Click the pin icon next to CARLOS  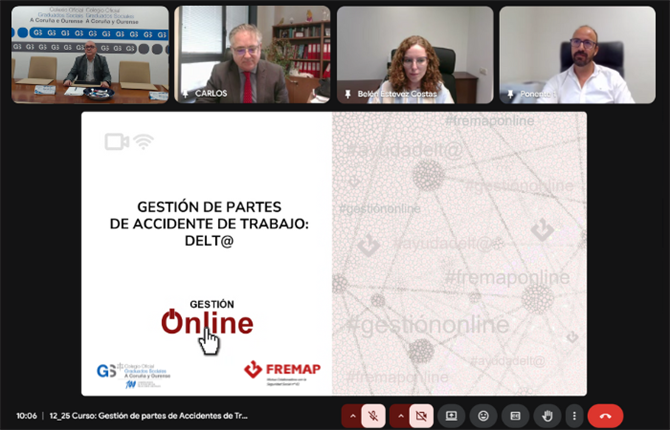[185, 93]
